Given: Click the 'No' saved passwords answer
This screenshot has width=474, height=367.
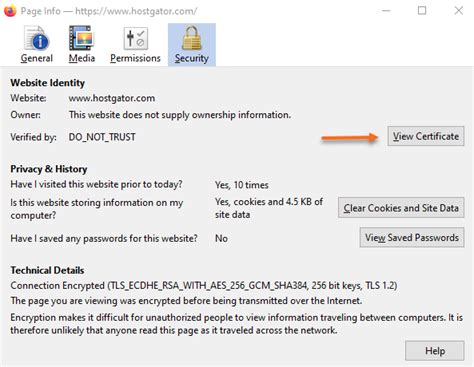Looking at the screenshot, I should pos(221,239).
